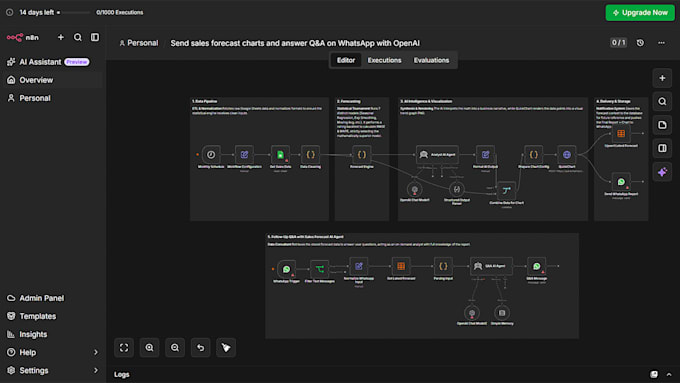Click the 0 / 1 counter badge
This screenshot has width=680, height=383.
(x=618, y=43)
